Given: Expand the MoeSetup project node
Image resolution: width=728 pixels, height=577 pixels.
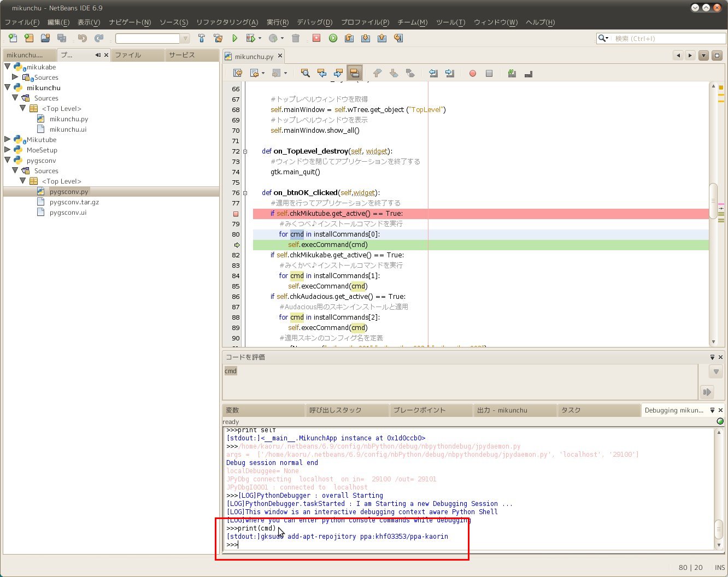Looking at the screenshot, I should pyautogui.click(x=8, y=150).
